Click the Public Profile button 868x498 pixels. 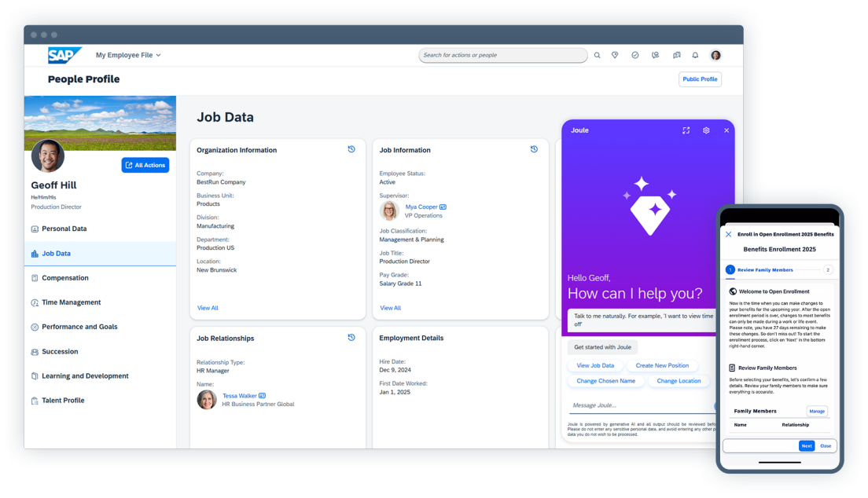pyautogui.click(x=700, y=79)
